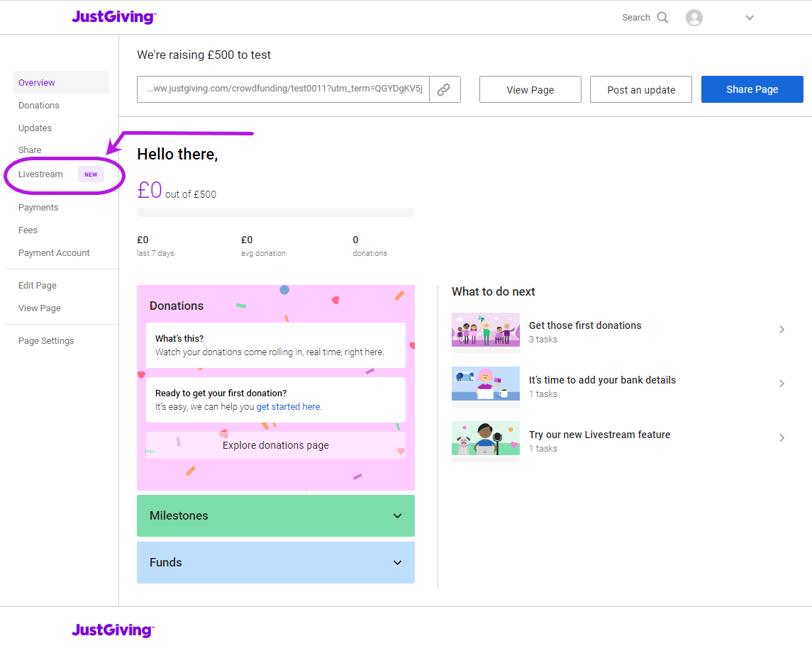Open Donations in the sidebar
The image size is (812, 648).
39,105
